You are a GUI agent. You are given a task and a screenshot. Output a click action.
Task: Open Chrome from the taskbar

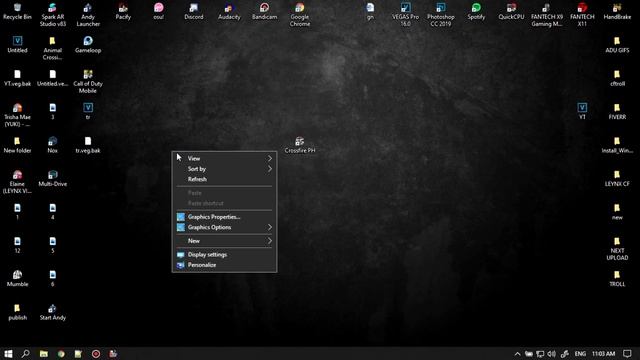click(61, 353)
